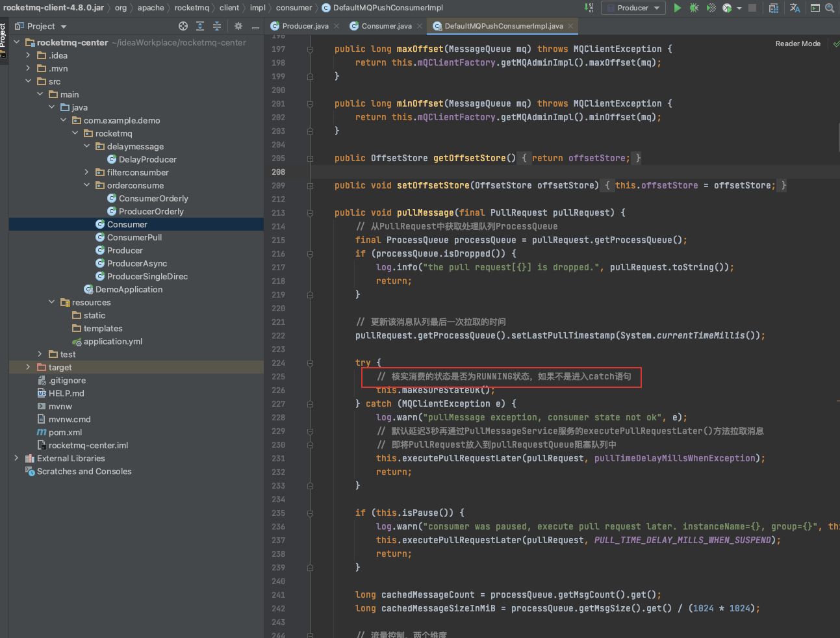Click the Stop square button

pos(752,8)
